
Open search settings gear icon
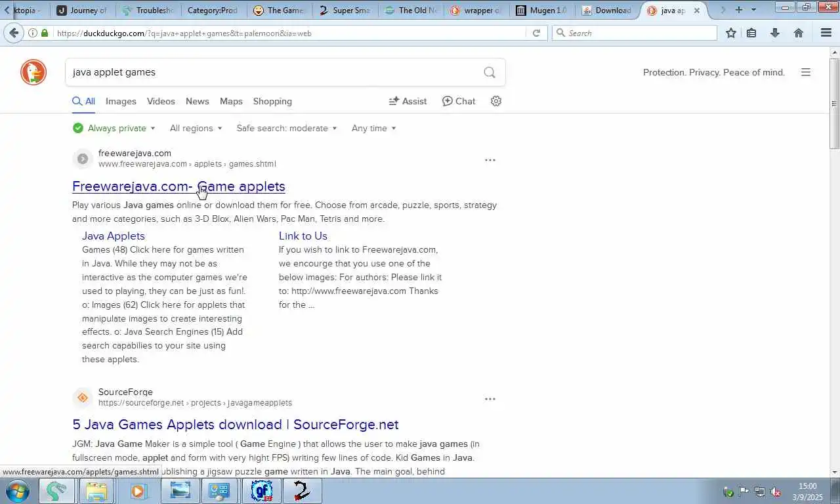point(496,101)
